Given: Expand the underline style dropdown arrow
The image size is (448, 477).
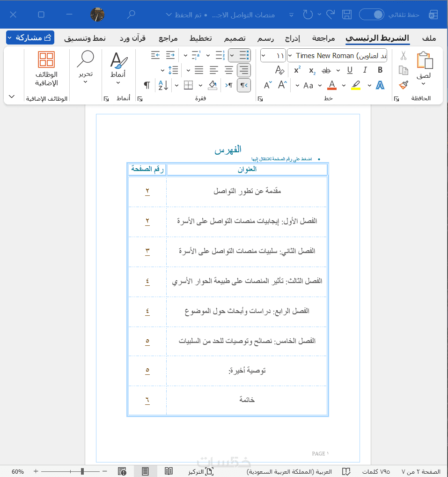Looking at the screenshot, I should [338, 71].
